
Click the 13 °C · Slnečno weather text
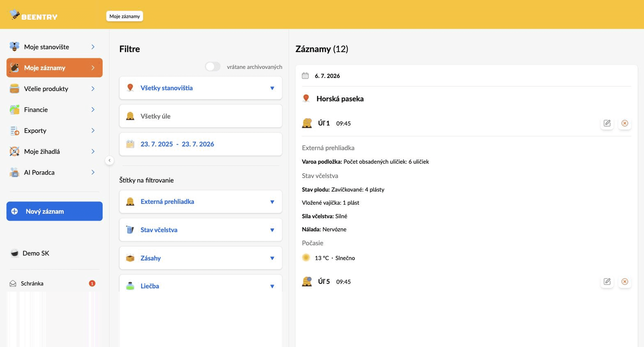[335, 258]
